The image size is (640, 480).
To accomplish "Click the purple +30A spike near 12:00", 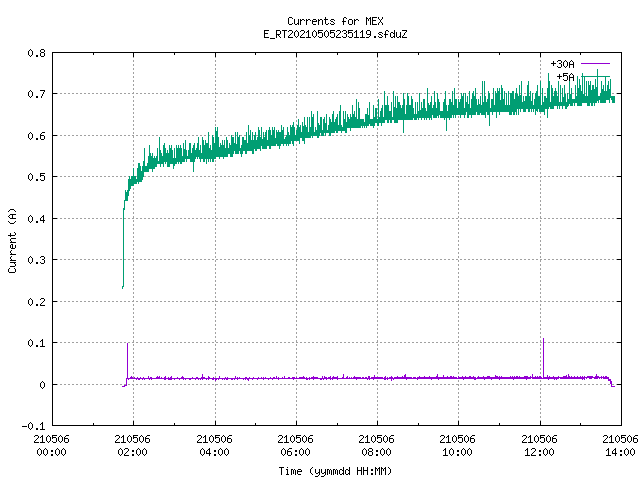I will point(543,357).
